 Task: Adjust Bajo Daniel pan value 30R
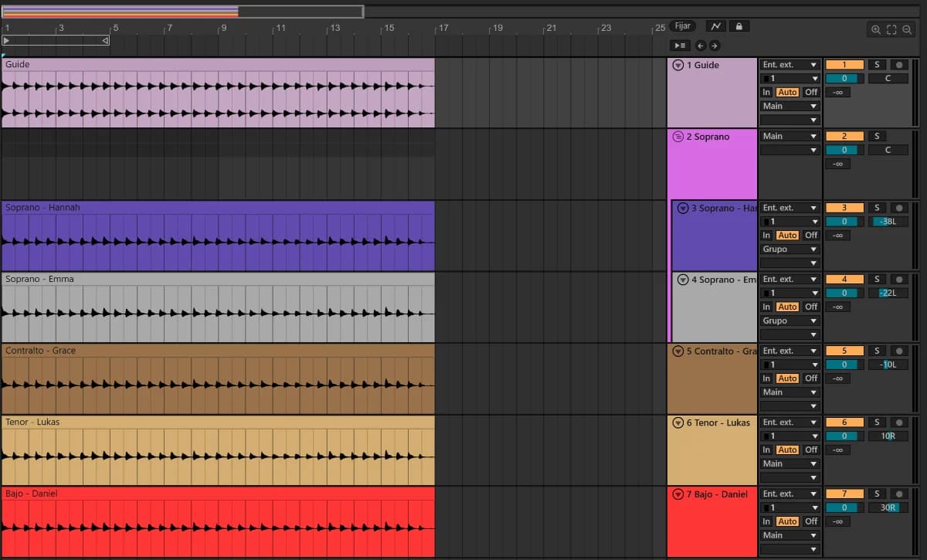[888, 507]
